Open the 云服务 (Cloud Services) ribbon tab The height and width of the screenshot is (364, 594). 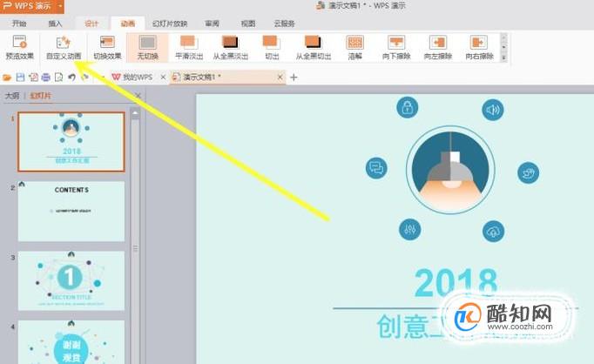pyautogui.click(x=284, y=24)
